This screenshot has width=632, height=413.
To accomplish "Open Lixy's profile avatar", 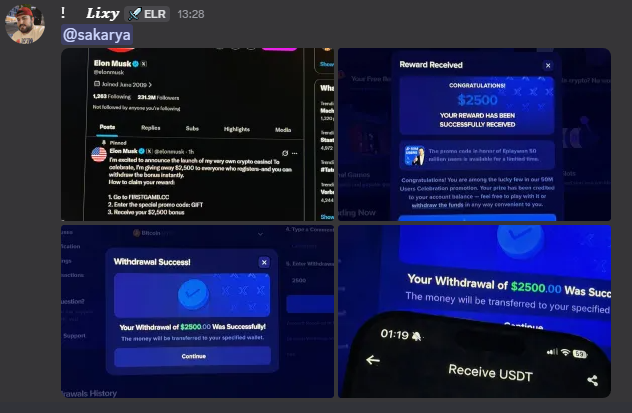I will (25, 25).
